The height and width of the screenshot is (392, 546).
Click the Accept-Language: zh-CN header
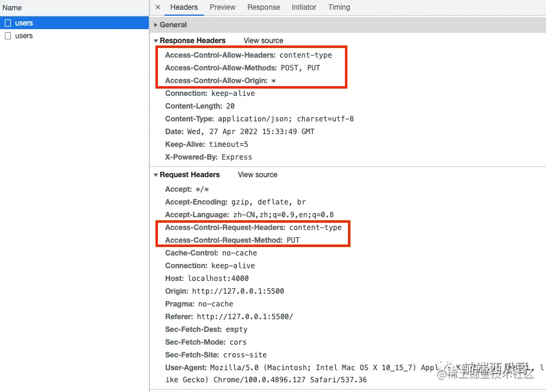[250, 215]
